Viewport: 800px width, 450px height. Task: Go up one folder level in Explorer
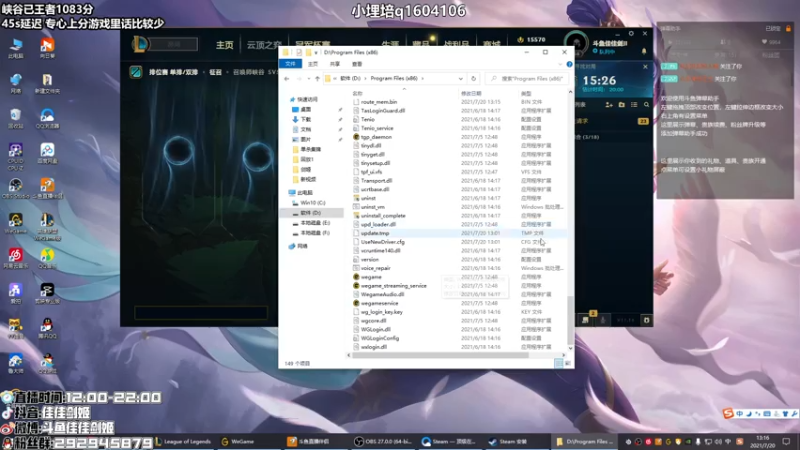[x=317, y=79]
